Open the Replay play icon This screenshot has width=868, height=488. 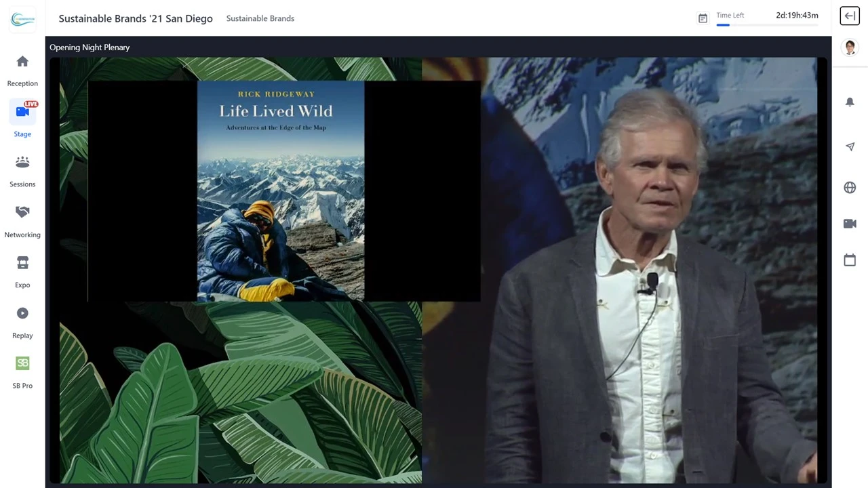[22, 313]
